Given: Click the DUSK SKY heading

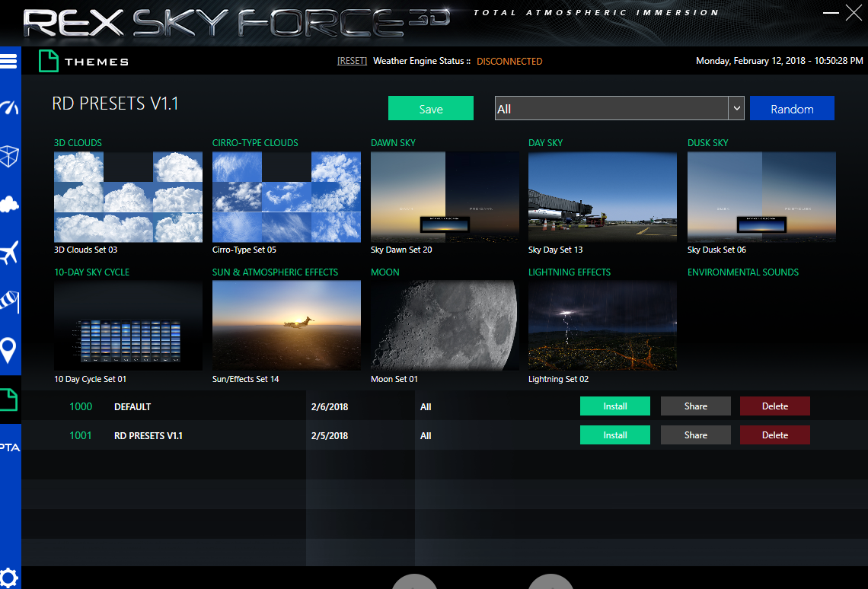Looking at the screenshot, I should click(x=708, y=143).
